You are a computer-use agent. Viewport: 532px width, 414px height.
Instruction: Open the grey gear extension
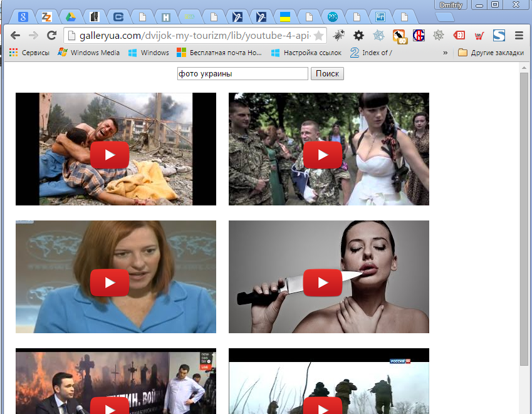pos(439,35)
